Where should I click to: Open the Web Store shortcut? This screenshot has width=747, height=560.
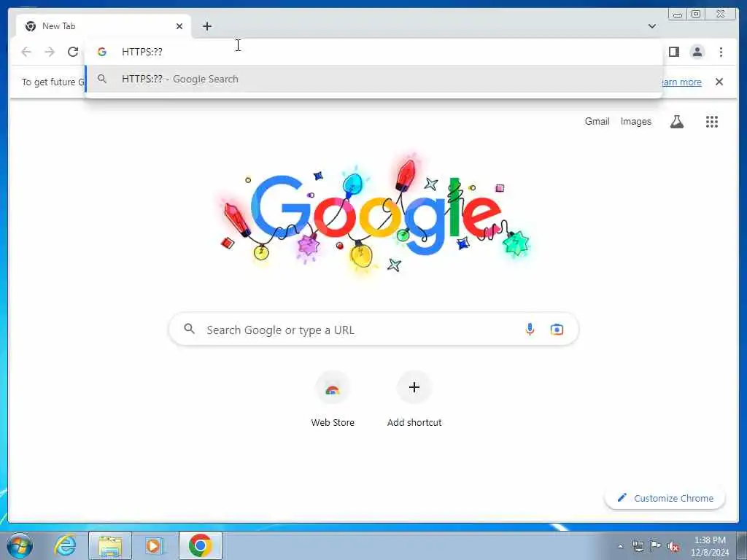(x=333, y=400)
